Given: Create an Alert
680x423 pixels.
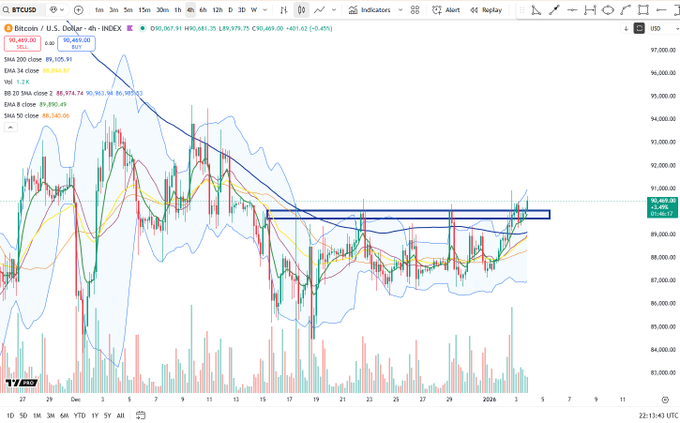Looking at the screenshot, I should click(446, 10).
